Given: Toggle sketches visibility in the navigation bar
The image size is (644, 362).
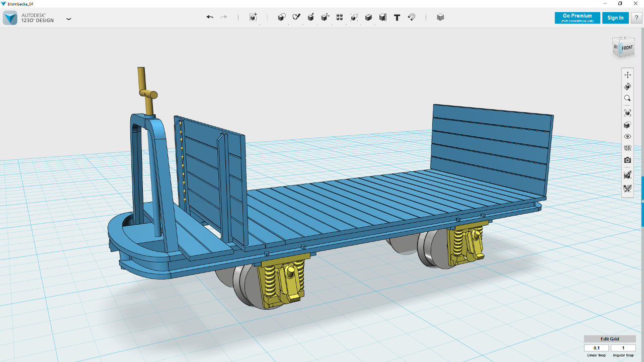Looking at the screenshot, I should click(x=627, y=189).
